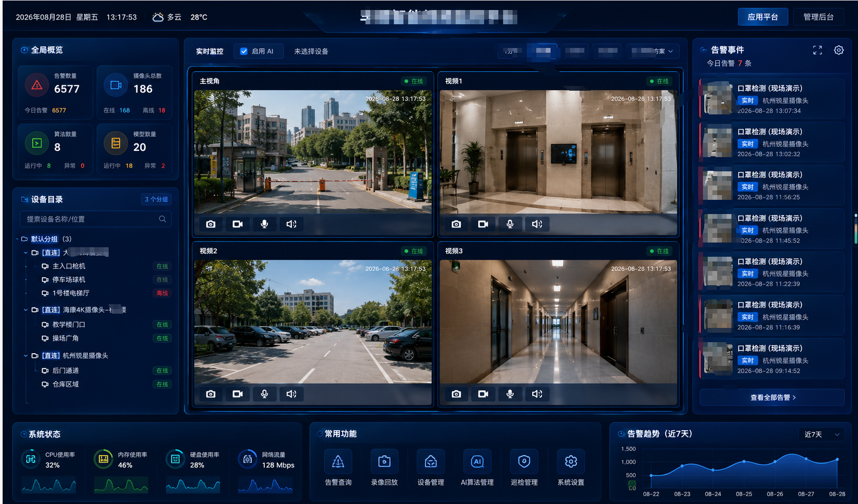This screenshot has height=504, width=858.
Task: Open 巡检管理 shield icon
Action: click(524, 462)
